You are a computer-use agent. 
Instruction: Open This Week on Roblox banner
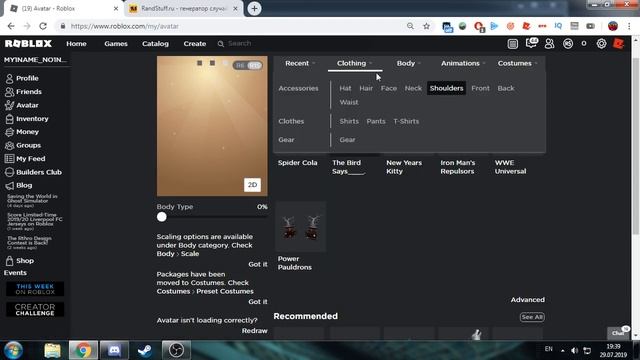35,289
